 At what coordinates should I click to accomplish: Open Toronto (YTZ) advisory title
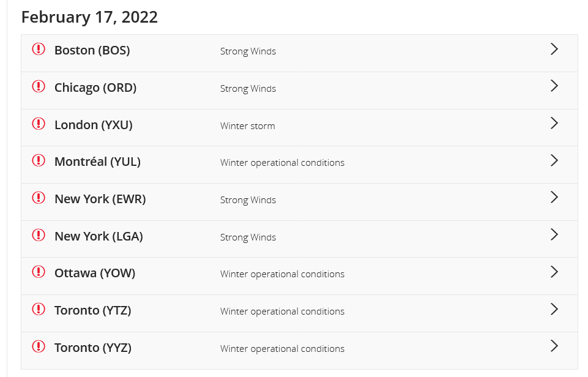click(92, 311)
